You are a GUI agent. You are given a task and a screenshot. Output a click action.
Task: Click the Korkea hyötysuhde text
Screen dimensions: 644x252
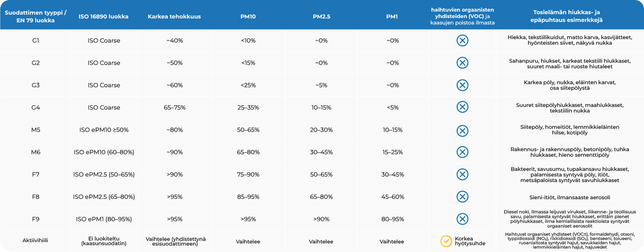(470, 241)
